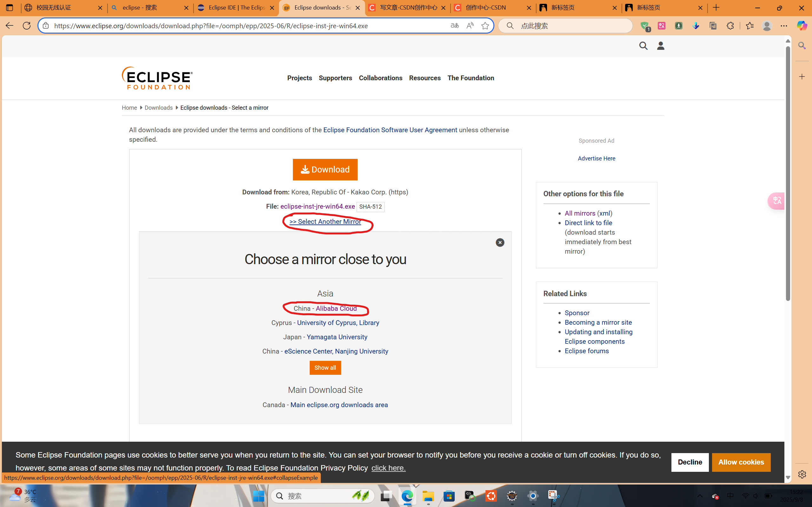Open the user account icon on the Eclipse page
Image resolution: width=812 pixels, height=507 pixels.
click(x=660, y=46)
